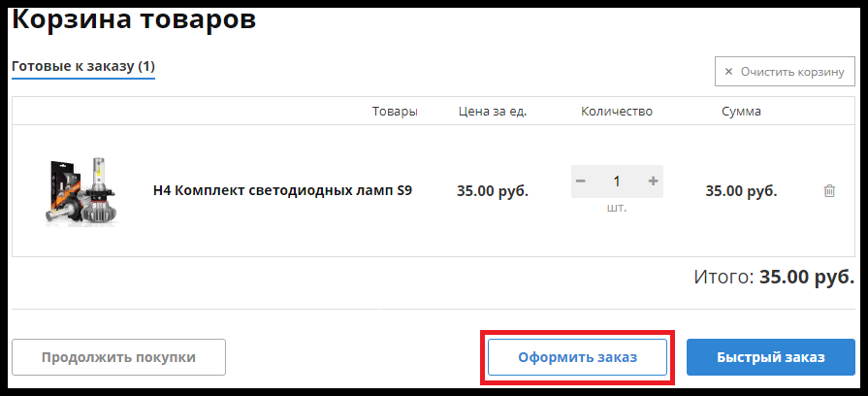Select the Готовые к заказу (1) tab
Image resolution: width=868 pixels, height=396 pixels.
tap(82, 67)
